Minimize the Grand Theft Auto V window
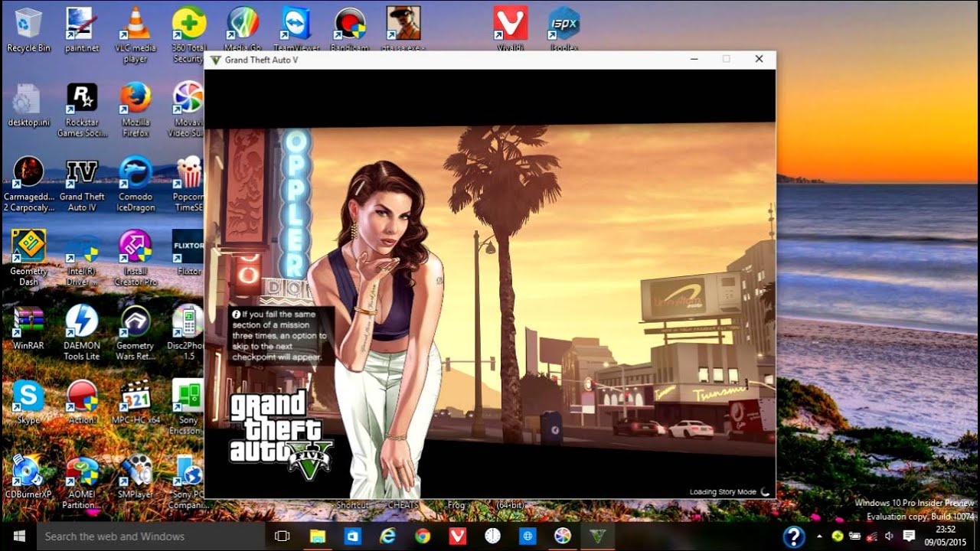980x551 pixels. click(x=694, y=59)
